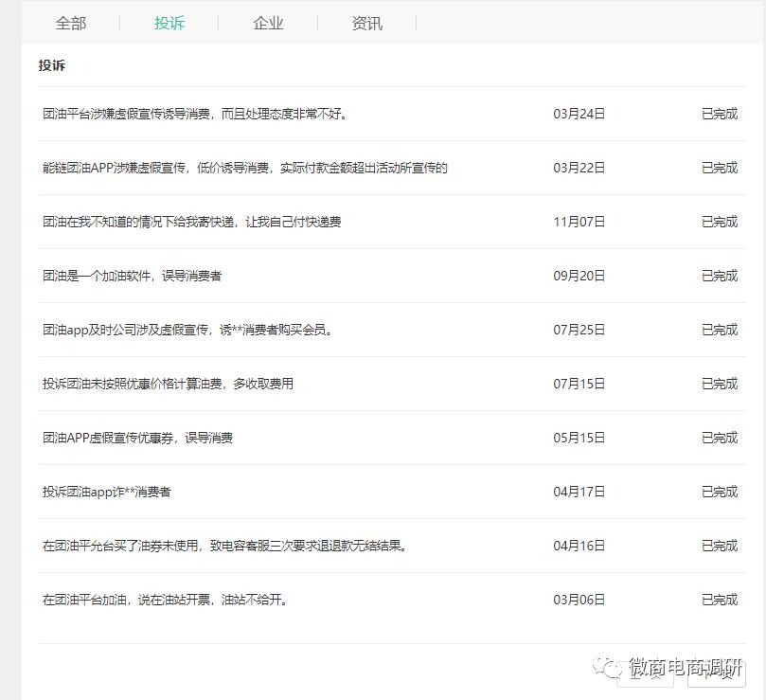Click 已完成 status in the 11月07日 row
This screenshot has width=766, height=700.
coord(720,222)
